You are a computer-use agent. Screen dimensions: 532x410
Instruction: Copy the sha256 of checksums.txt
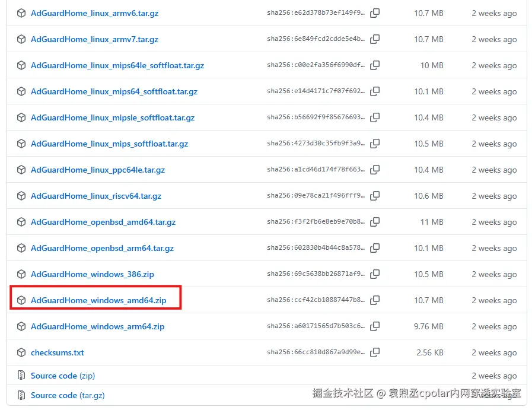click(375, 352)
